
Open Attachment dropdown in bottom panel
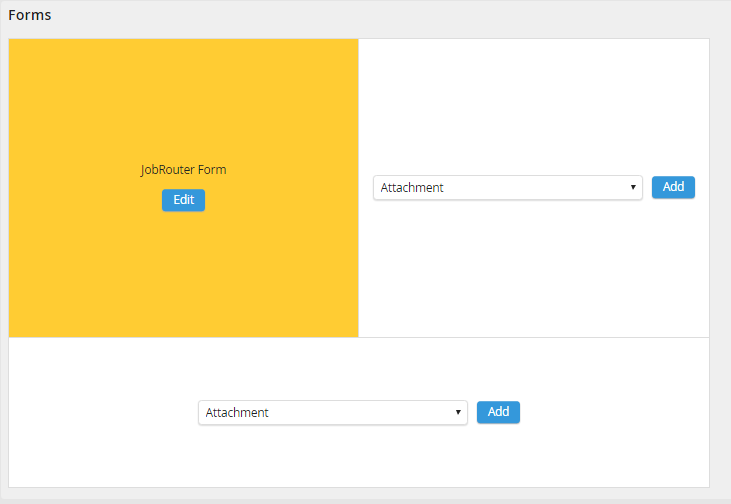pyautogui.click(x=333, y=413)
